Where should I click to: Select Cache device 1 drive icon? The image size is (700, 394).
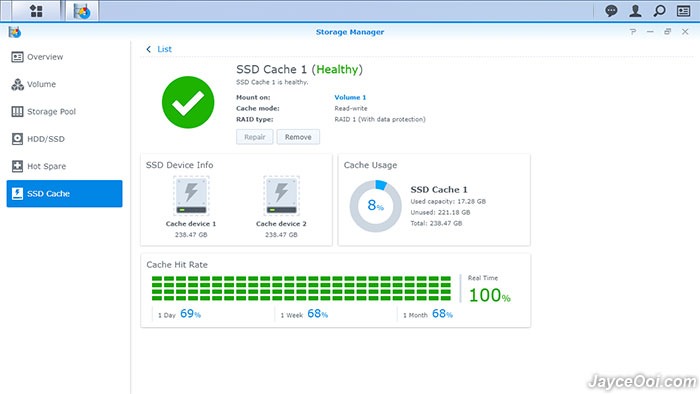point(191,196)
